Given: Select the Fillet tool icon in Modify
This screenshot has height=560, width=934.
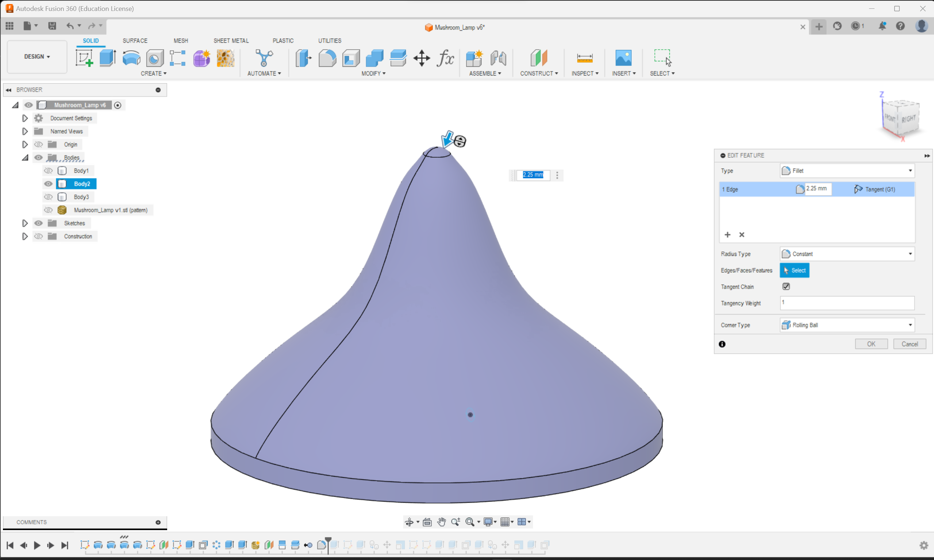Looking at the screenshot, I should pos(327,58).
